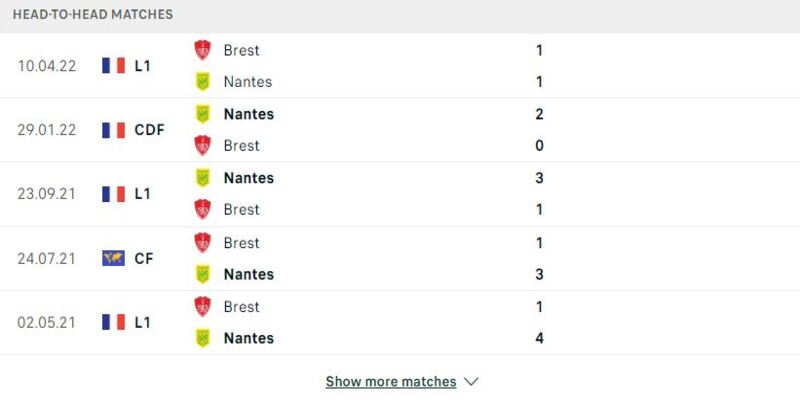Click French flag in 02.05.21 row

(113, 322)
